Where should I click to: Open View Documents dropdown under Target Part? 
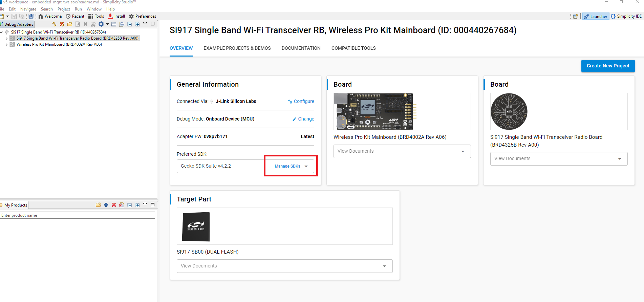tap(284, 266)
